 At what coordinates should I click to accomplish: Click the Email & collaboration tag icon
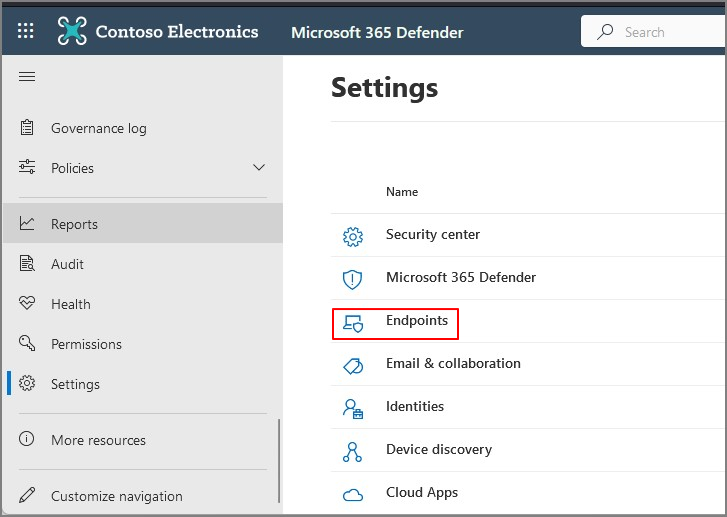click(353, 366)
